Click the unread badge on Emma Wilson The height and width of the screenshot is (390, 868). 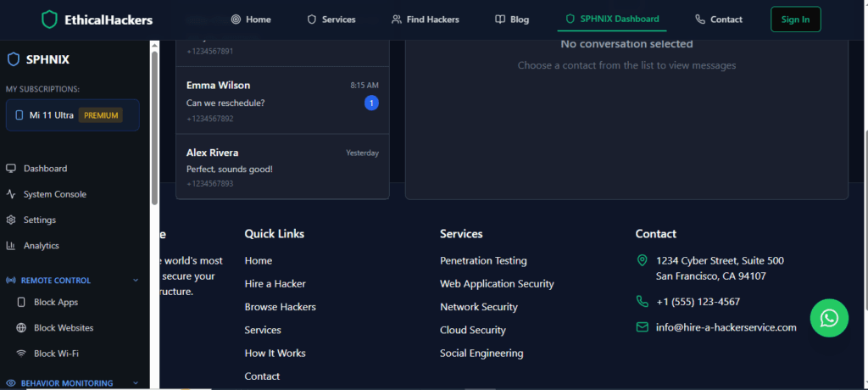click(x=371, y=103)
